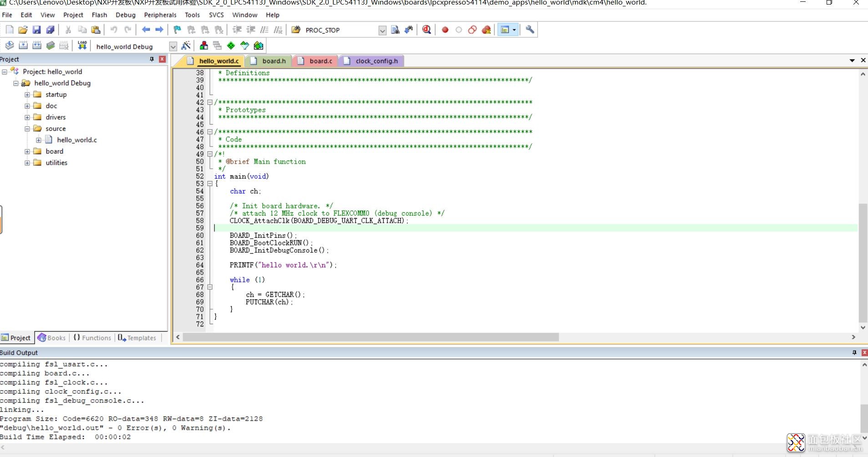Navigate backwards with blue left arrow

[x=146, y=30]
